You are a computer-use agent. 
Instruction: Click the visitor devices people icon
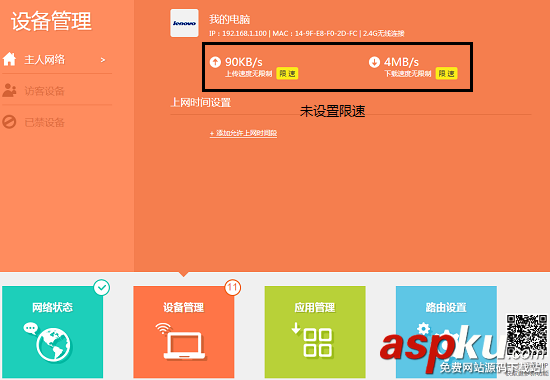tap(9, 91)
